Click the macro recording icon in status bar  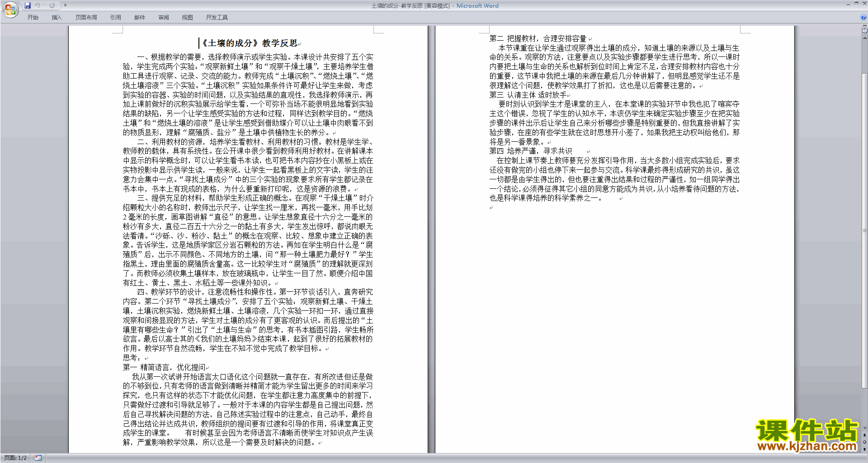click(38, 458)
